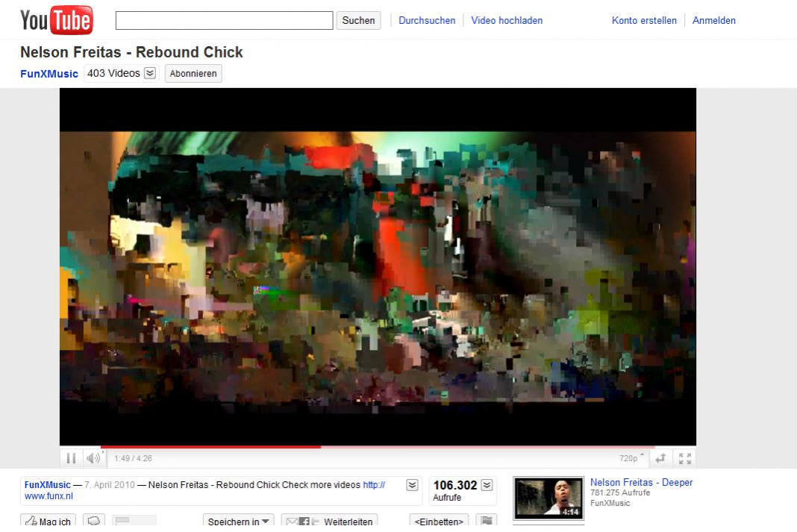The image size is (797, 532).
Task: Click inside the YouTube search field
Action: (x=224, y=20)
